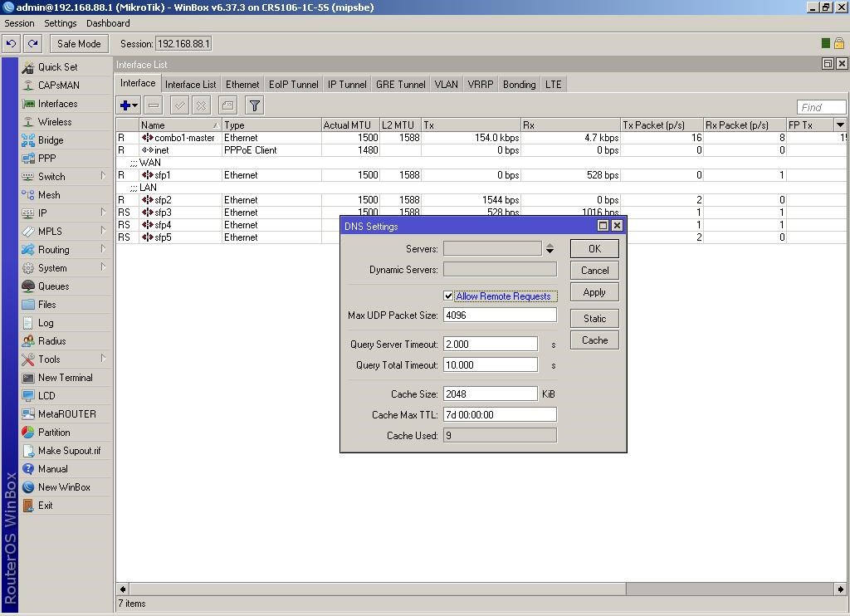
Task: Expand the add interface dropdown
Action: 134,105
